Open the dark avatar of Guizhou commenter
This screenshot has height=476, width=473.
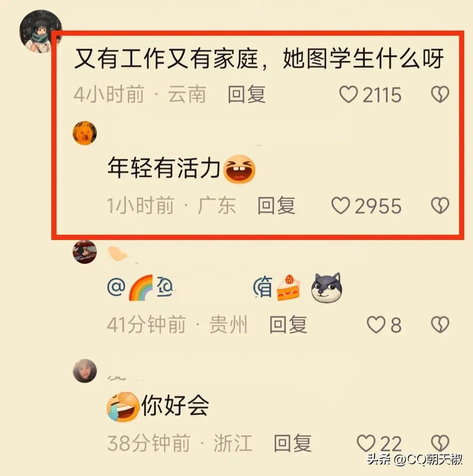click(x=85, y=251)
